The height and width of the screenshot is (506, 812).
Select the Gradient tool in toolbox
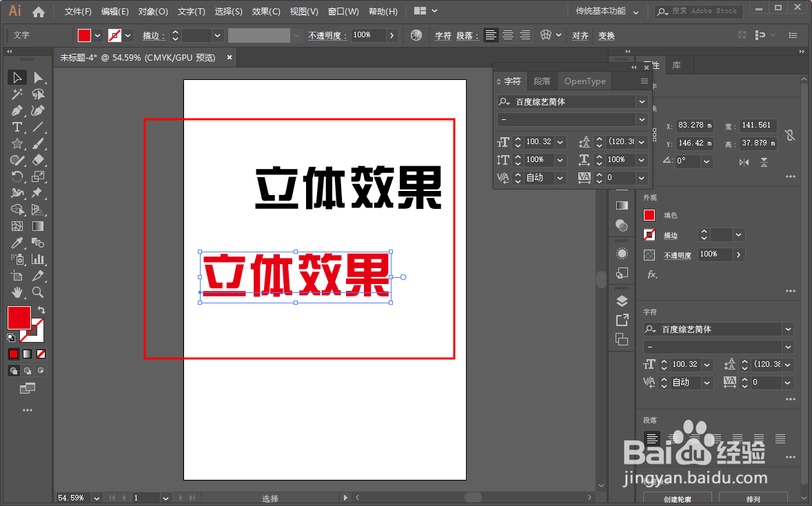38,226
